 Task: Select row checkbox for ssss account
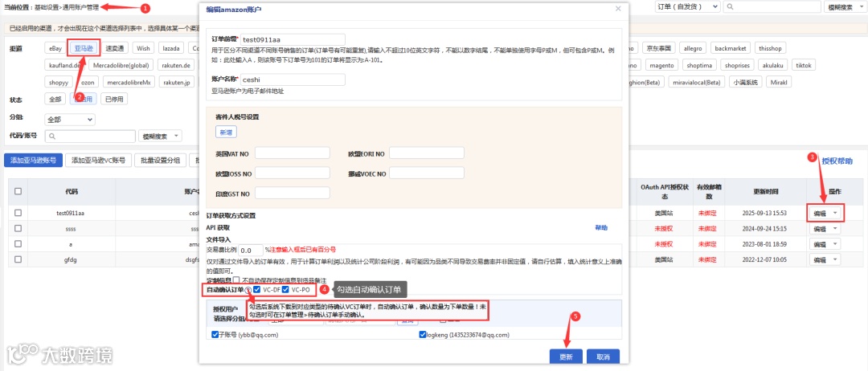pyautogui.click(x=18, y=228)
